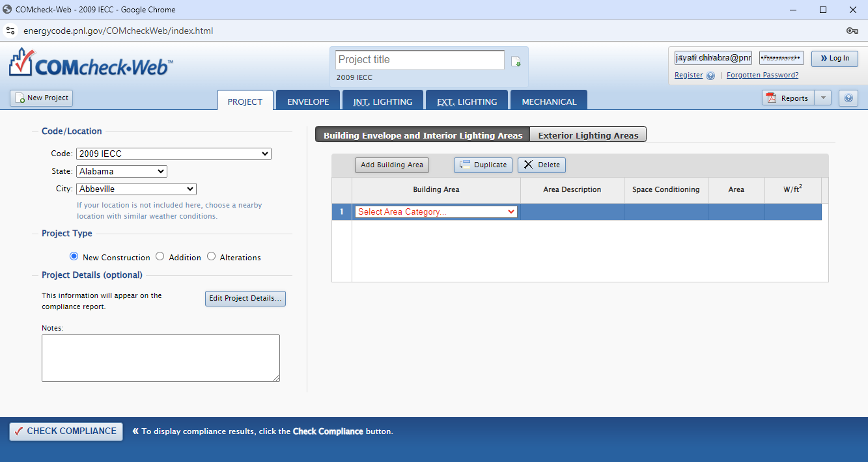Click the browser address bar URL
Screen dimensions: 868x462
point(118,31)
